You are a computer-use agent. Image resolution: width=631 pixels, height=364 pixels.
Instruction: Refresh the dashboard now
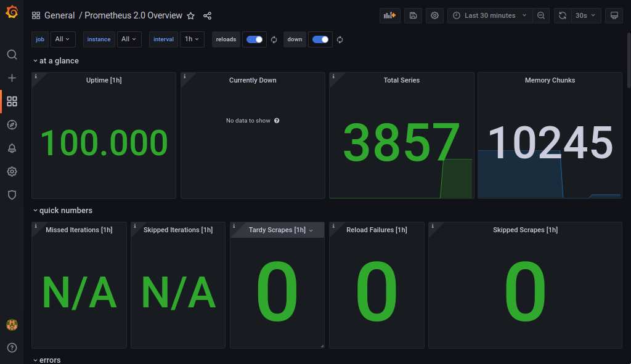click(x=563, y=15)
